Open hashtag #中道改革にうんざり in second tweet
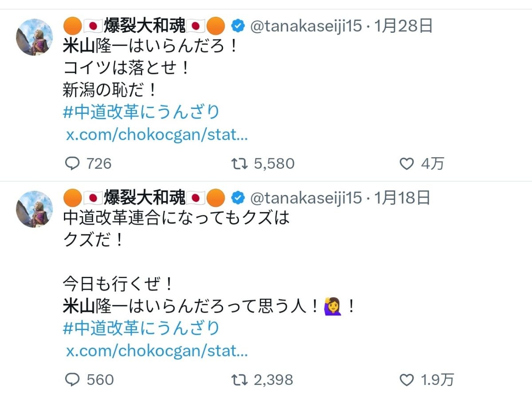532x396 pixels. point(141,328)
